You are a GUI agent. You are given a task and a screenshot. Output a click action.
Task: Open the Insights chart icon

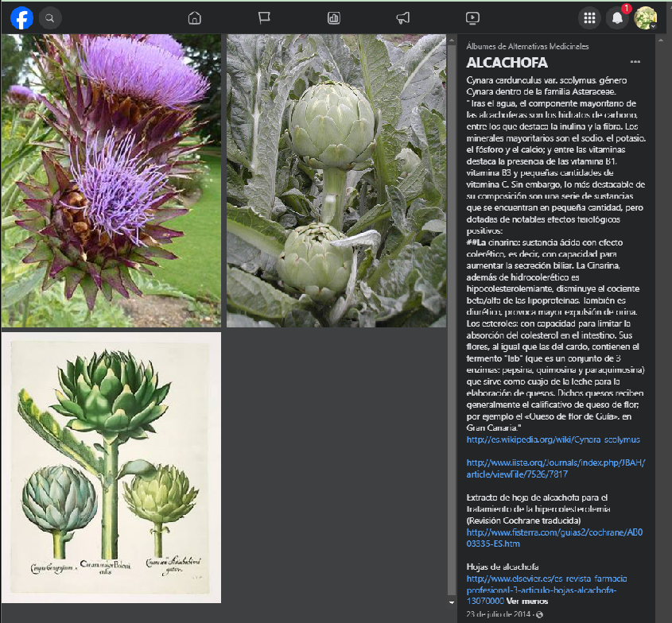click(x=334, y=17)
